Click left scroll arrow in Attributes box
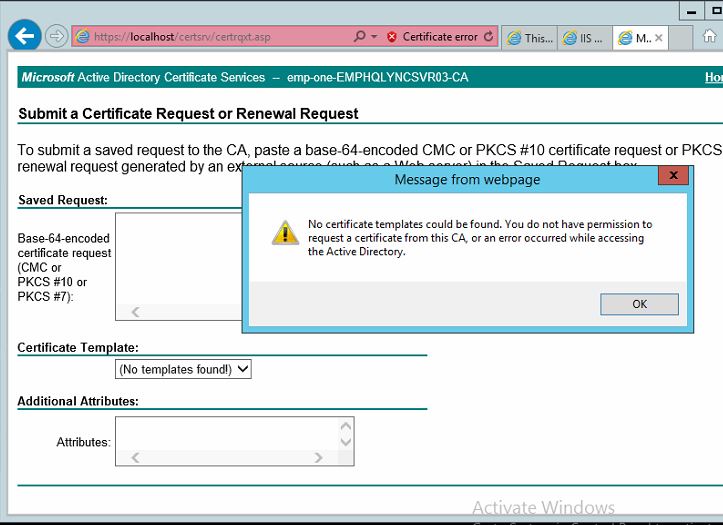The height and width of the screenshot is (525, 723). (x=135, y=458)
